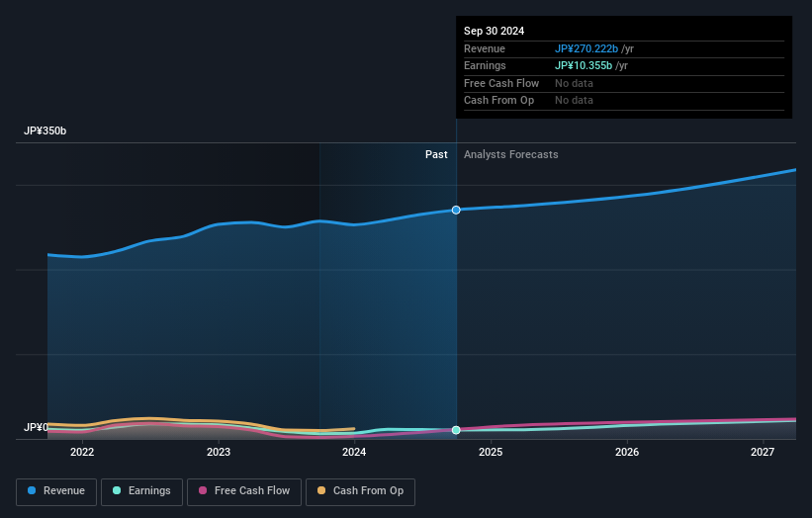
Task: Click the Earnings row label in tooltip
Action: 485,65
